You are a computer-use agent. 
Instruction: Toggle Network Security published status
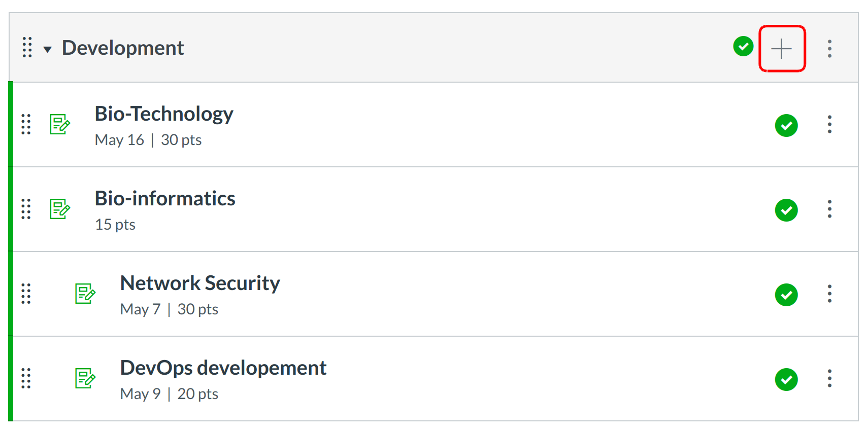pos(786,295)
